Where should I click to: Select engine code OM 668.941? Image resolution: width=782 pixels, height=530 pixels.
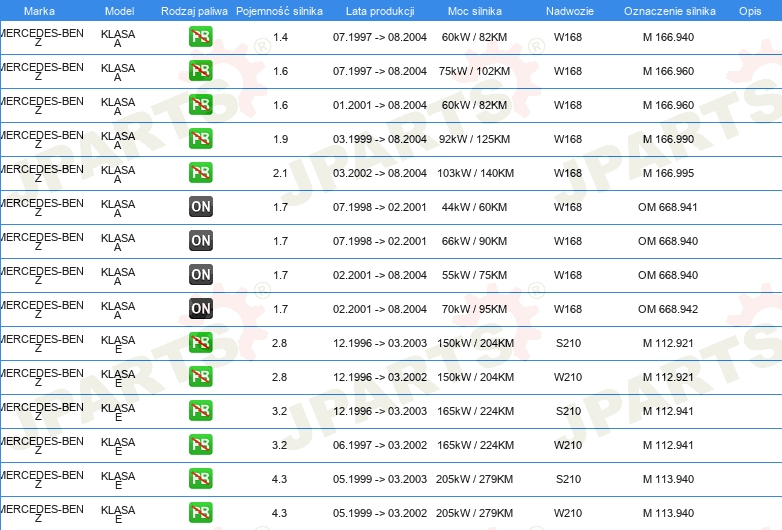coord(668,207)
